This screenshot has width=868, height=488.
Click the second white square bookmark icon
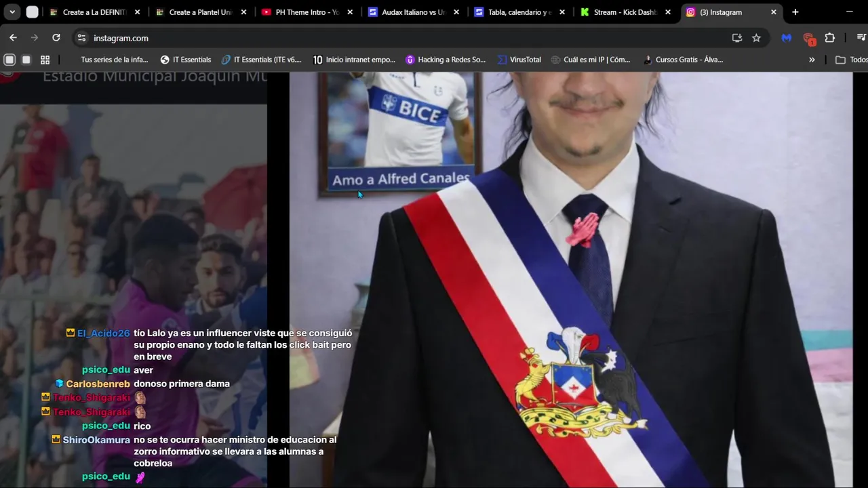pyautogui.click(x=26, y=60)
